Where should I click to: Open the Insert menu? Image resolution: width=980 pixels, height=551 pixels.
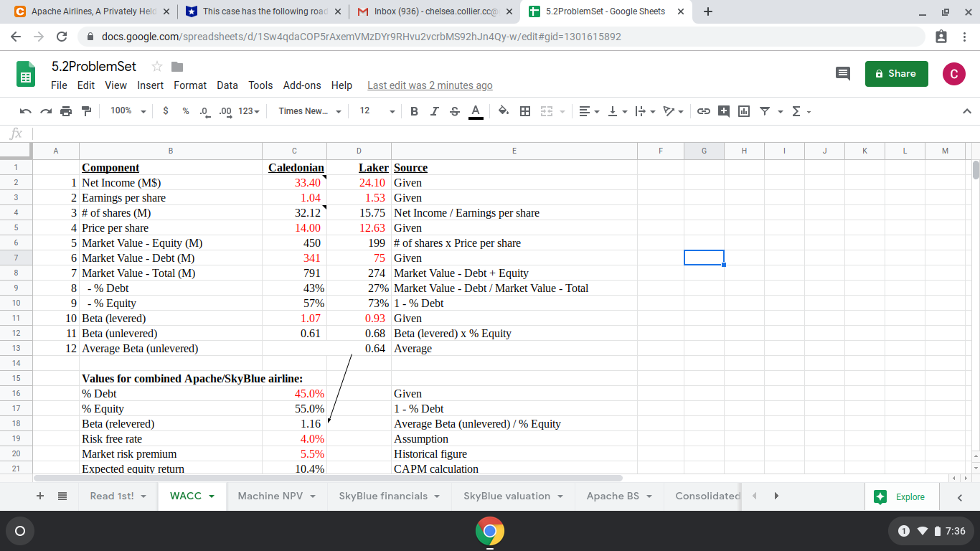coord(151,85)
